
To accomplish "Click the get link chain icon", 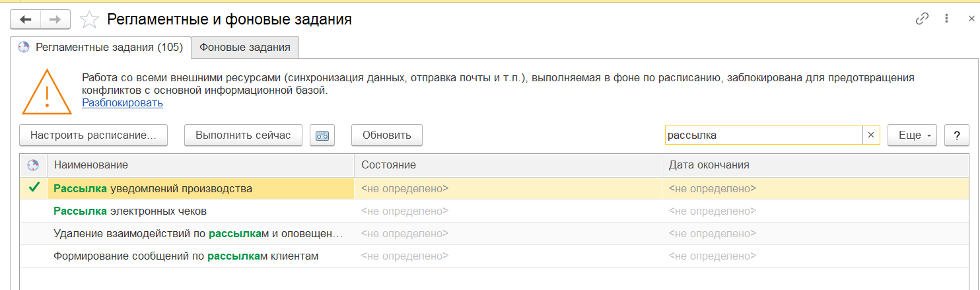I will click(x=922, y=19).
